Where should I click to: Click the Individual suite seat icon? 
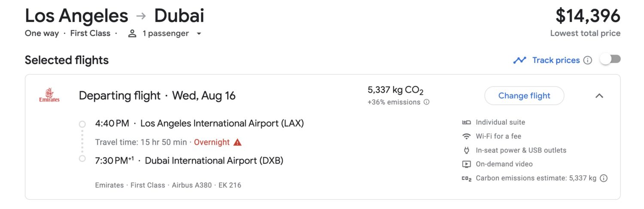(x=466, y=122)
